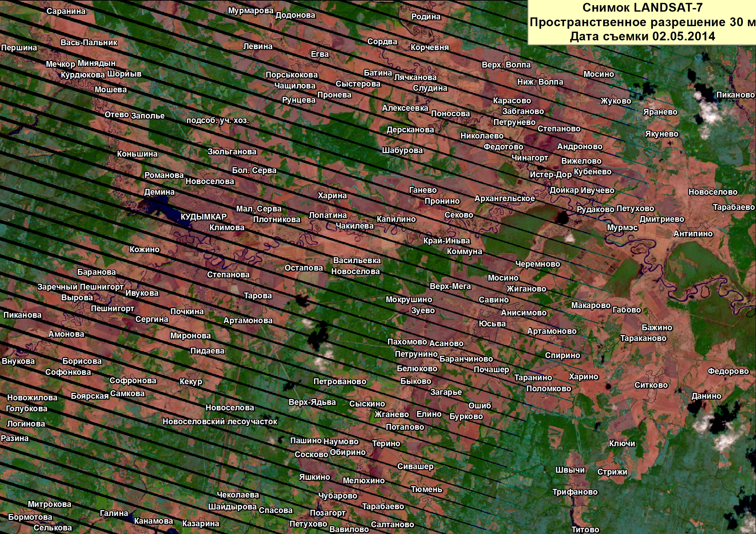Click the Тюмень label
This screenshot has width=756, height=534.
[x=426, y=489]
